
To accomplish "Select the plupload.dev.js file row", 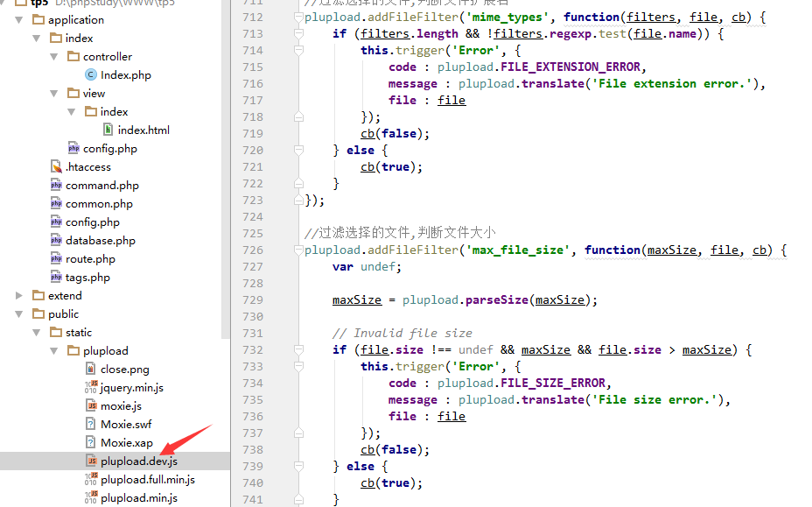I will click(115, 461).
